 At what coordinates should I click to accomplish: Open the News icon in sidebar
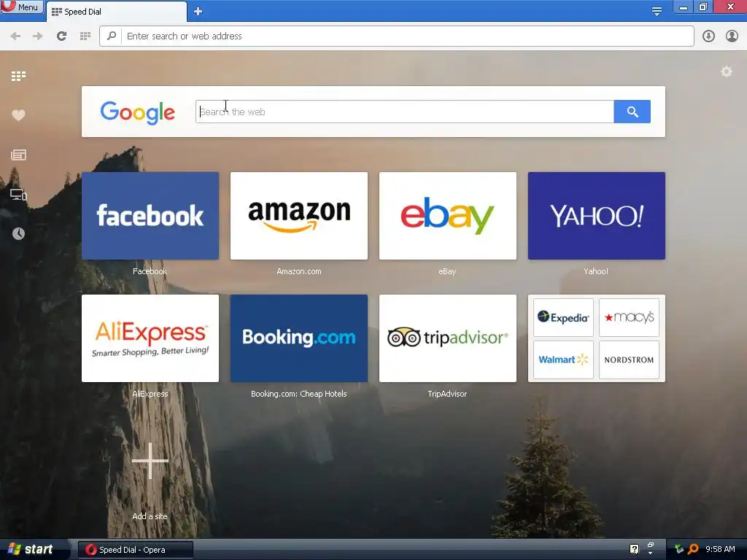(x=18, y=155)
